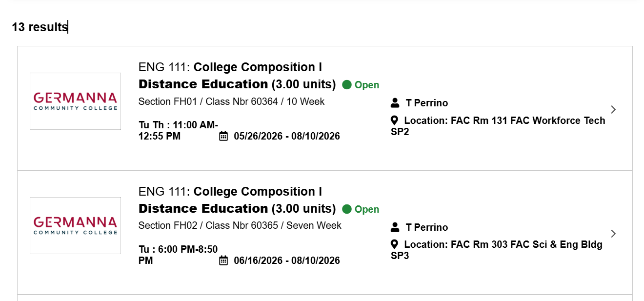The width and height of the screenshot is (644, 301).
Task: Expand details for Section FH01 via chevron
Action: click(x=613, y=109)
